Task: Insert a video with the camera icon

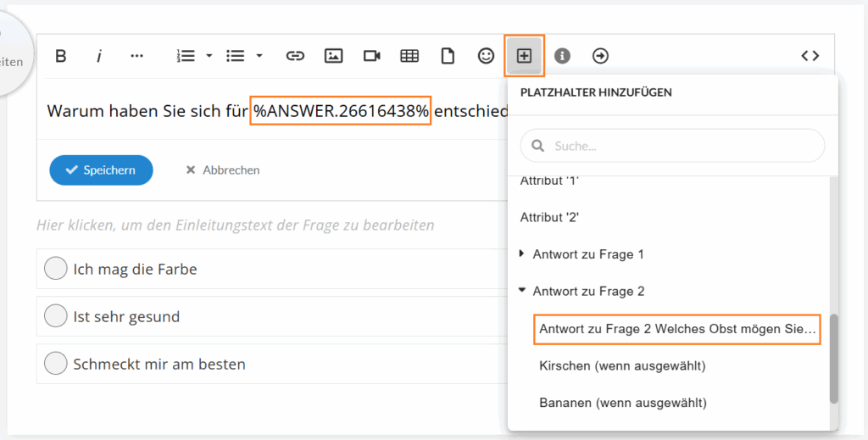Action: tap(371, 56)
